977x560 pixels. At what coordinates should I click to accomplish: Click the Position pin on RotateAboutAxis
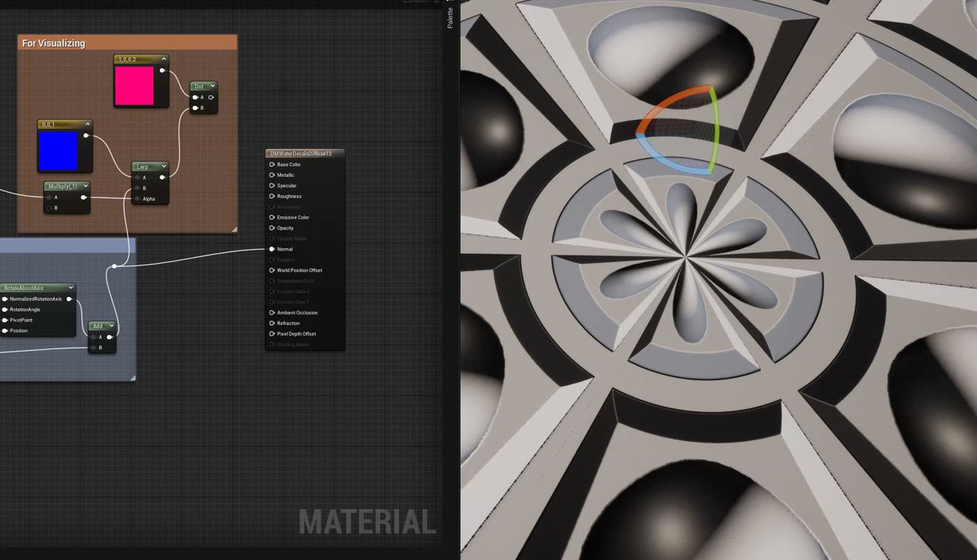coord(4,330)
